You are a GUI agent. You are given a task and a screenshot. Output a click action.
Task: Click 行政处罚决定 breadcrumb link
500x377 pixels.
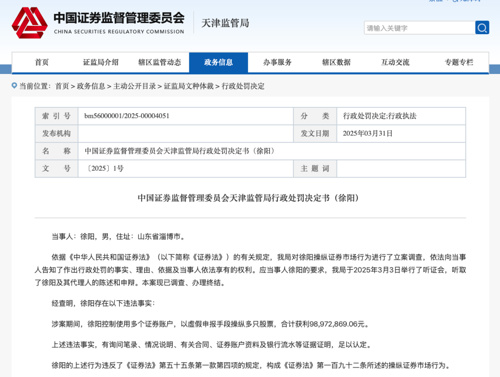point(243,86)
